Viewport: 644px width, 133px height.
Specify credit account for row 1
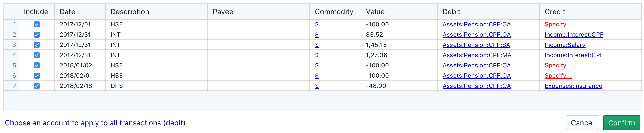pyautogui.click(x=558, y=24)
